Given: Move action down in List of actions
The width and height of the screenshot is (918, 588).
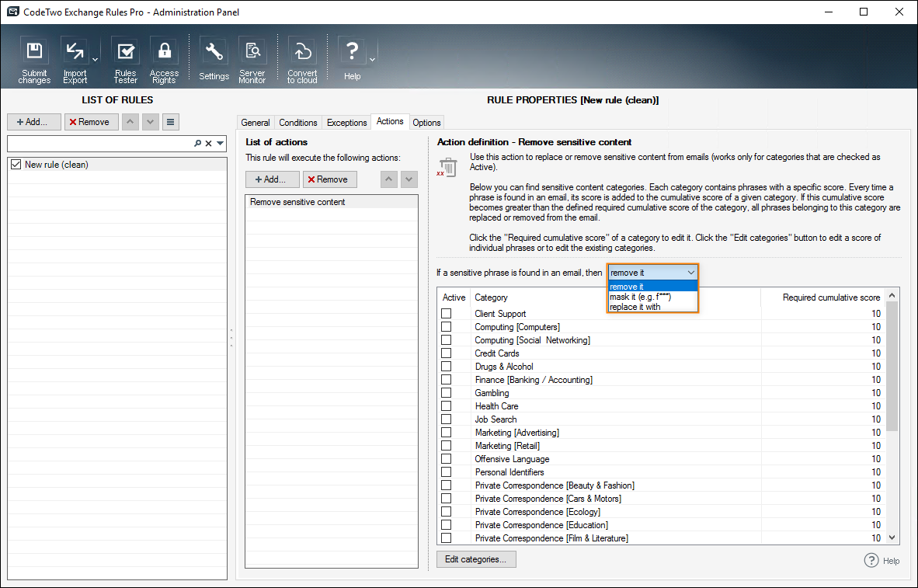Looking at the screenshot, I should coord(409,179).
